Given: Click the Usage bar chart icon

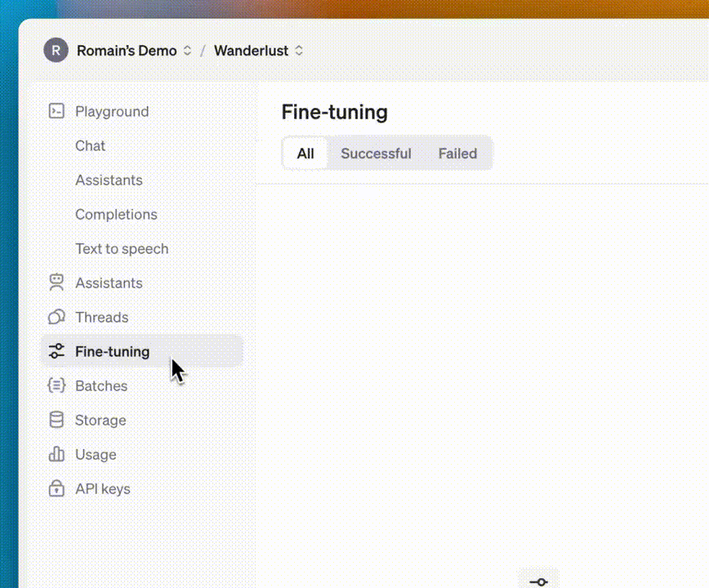Looking at the screenshot, I should point(56,454).
